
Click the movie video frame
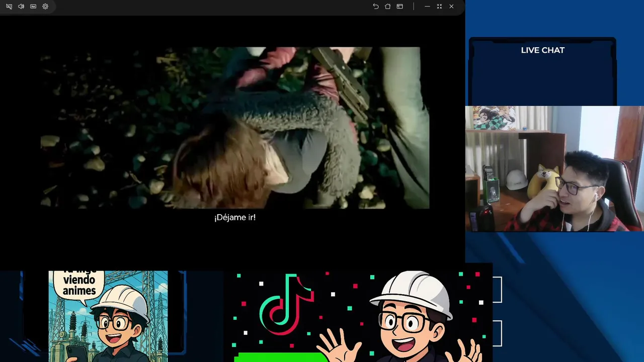click(x=235, y=128)
